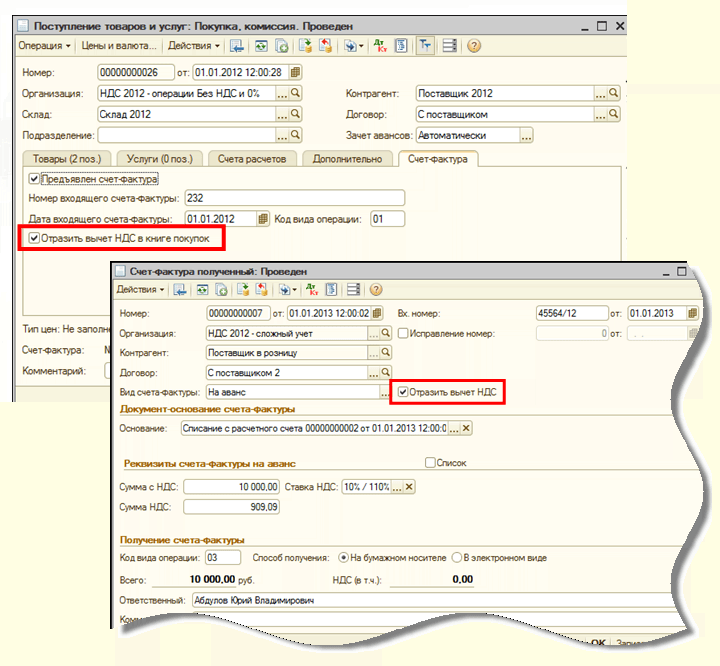Select В электронном виде radio option

pyautogui.click(x=457, y=558)
